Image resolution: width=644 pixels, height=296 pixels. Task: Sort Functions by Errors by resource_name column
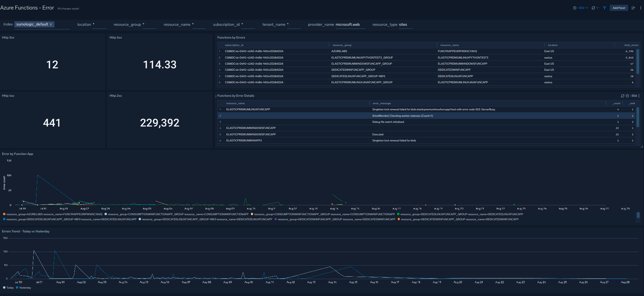[450, 45]
